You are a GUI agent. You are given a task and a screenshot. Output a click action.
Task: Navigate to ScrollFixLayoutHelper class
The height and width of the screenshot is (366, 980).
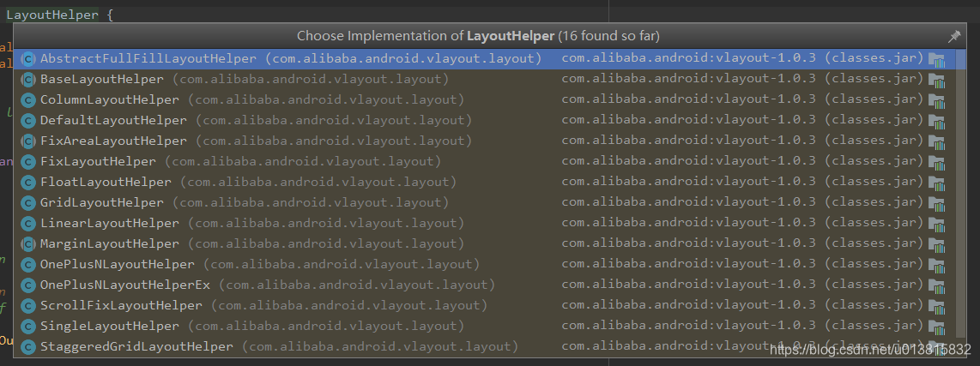tap(485, 306)
